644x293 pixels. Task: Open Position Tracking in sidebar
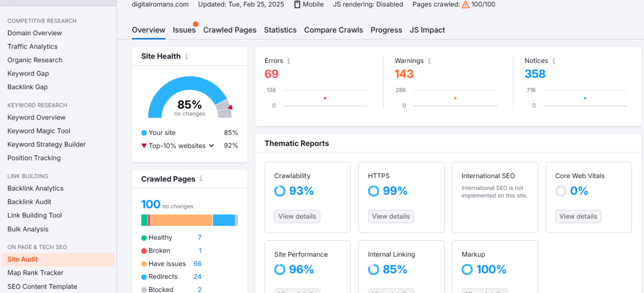click(x=34, y=158)
